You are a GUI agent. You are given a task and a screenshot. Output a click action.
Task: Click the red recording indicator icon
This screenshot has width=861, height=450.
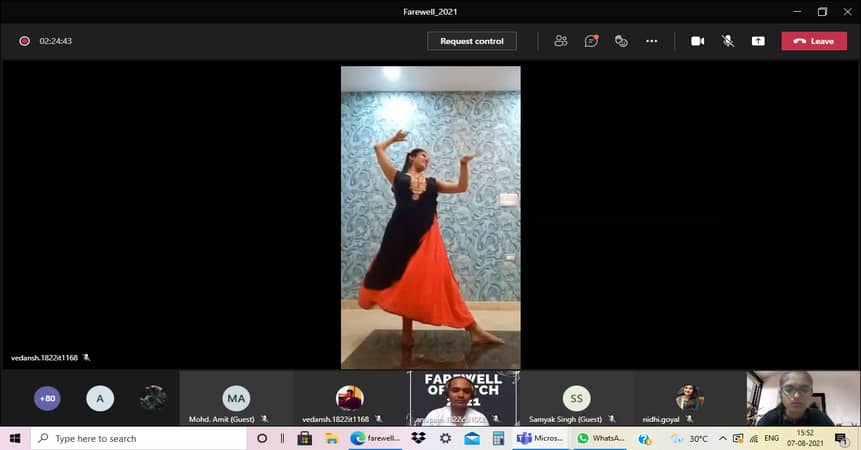coord(24,41)
